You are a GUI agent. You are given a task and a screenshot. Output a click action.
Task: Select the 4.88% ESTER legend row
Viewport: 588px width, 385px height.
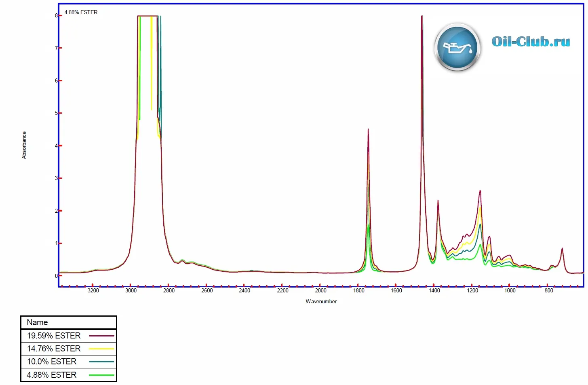coord(69,375)
